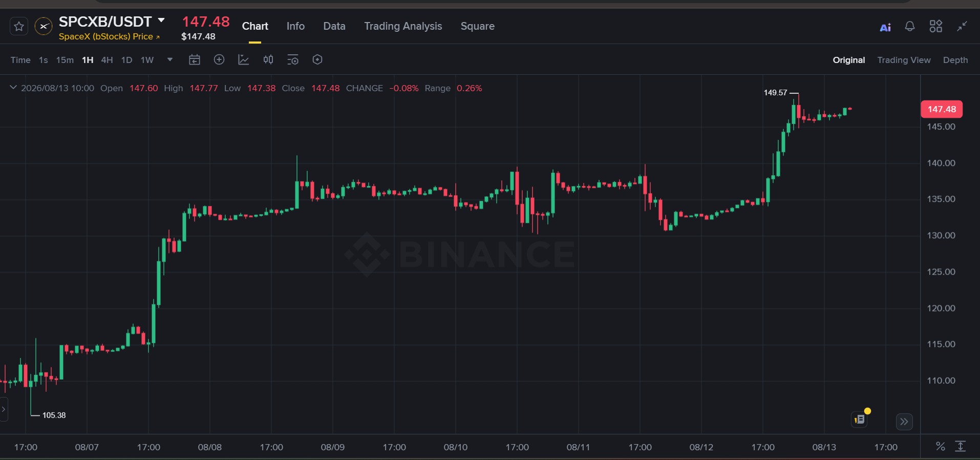The height and width of the screenshot is (460, 980).
Task: Switch to Trading View chart
Action: [904, 60]
